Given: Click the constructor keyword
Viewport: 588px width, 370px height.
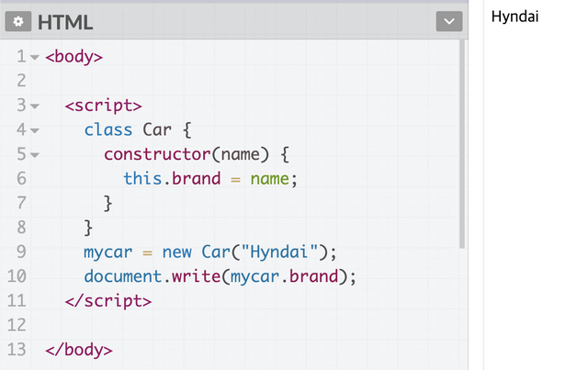Looking at the screenshot, I should pos(157,154).
